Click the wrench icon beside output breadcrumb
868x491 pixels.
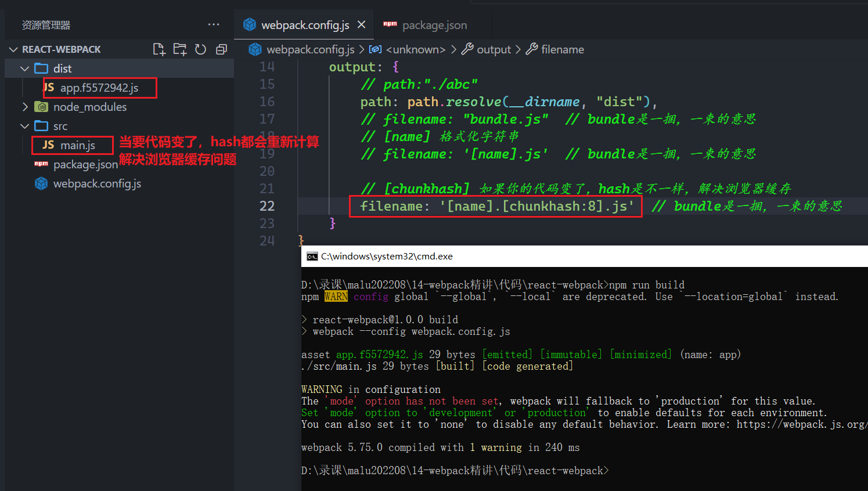coord(467,49)
